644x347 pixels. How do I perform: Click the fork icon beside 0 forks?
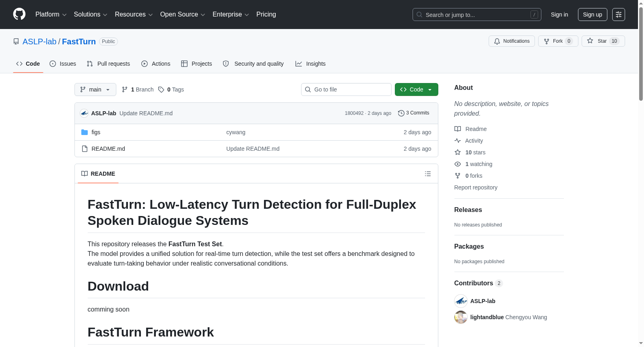tap(458, 176)
